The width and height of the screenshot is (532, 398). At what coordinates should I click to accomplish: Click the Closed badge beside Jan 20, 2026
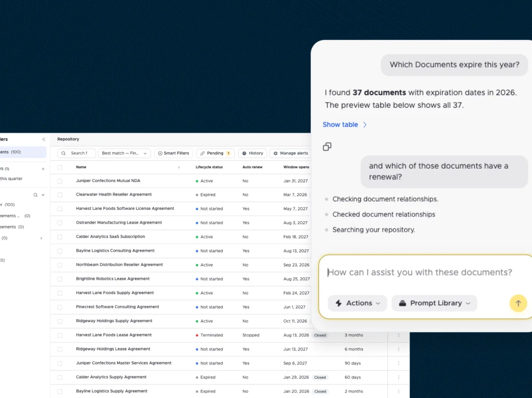[x=320, y=391]
